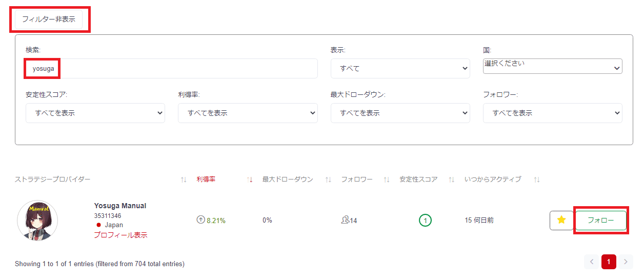Image resolution: width=644 pixels, height=280 pixels.
Task: Expand the 利得率 filter dropdown
Action: (x=248, y=113)
